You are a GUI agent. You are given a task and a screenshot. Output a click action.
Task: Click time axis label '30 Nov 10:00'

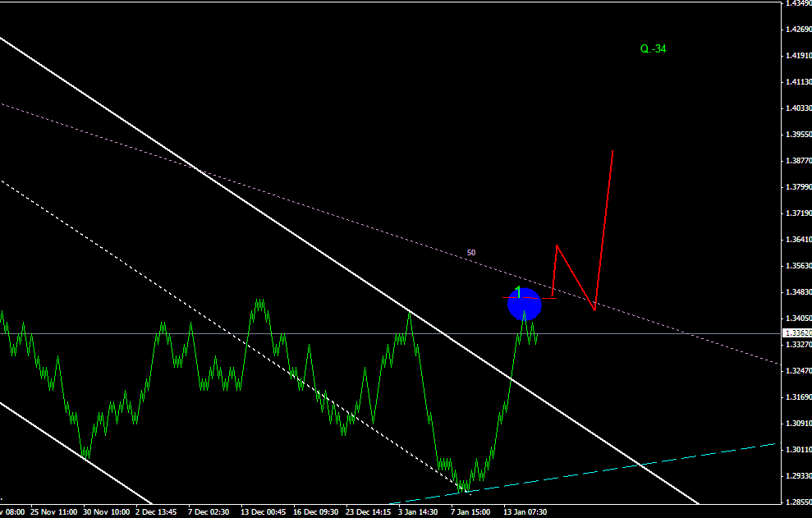pyautogui.click(x=106, y=511)
